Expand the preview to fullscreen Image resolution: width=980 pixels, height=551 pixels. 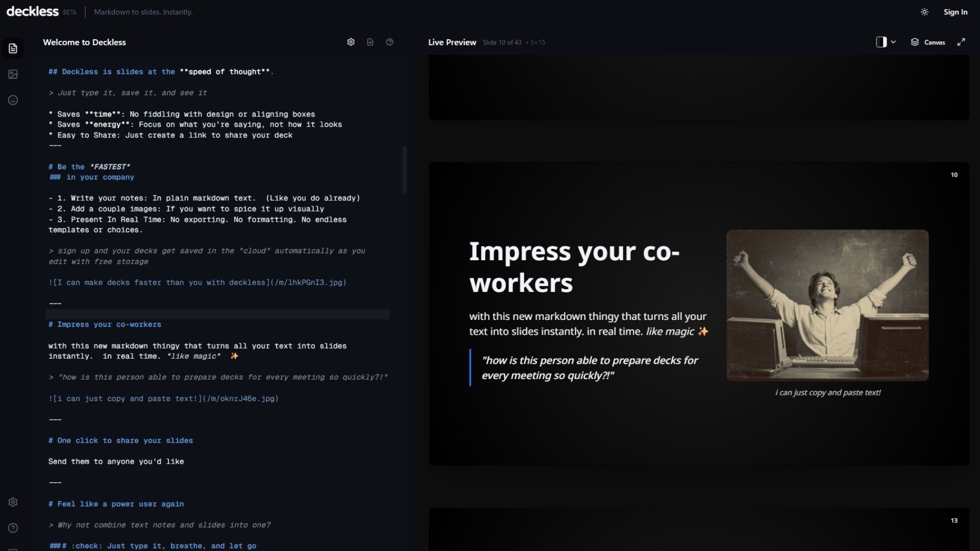[961, 42]
